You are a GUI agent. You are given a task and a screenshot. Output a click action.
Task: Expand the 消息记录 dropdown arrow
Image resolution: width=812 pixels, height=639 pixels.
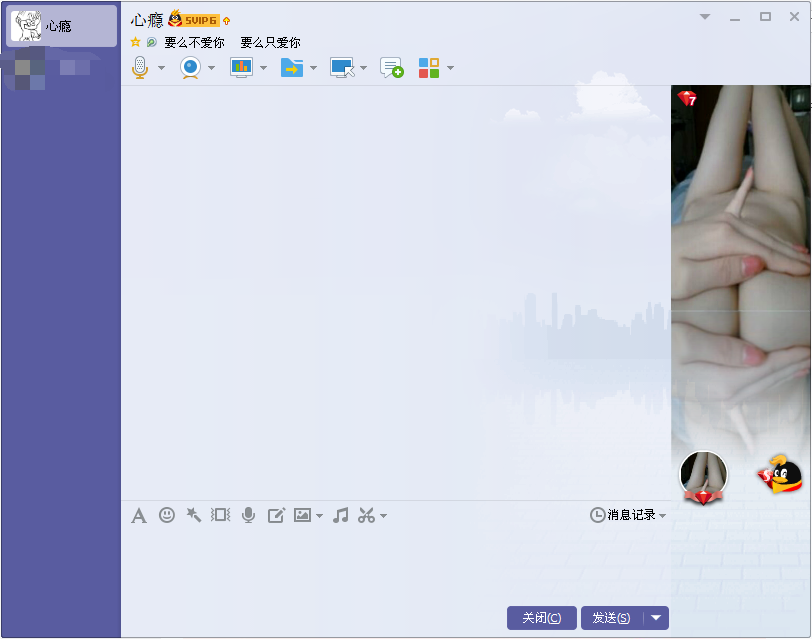(x=662, y=516)
